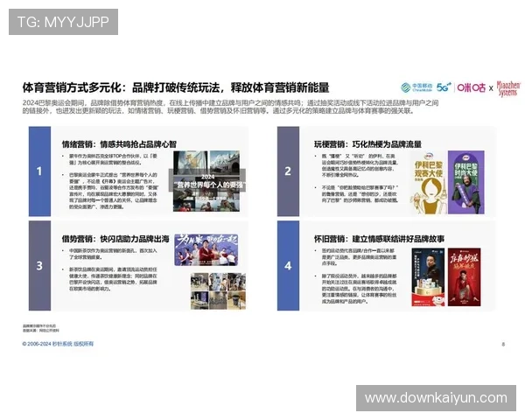
Task: Click heading 借势营销：快闪店助力品牌出海
Action: pyautogui.click(x=115, y=239)
